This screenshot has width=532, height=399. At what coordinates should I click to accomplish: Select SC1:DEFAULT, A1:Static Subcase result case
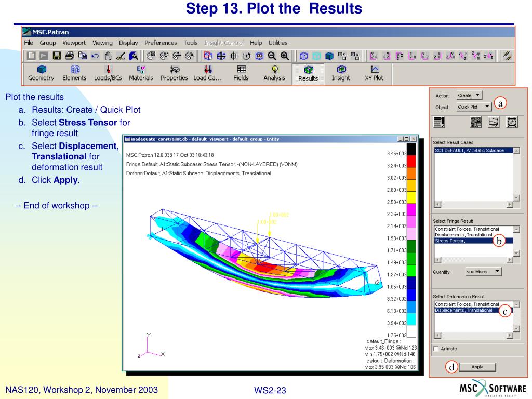pos(473,150)
